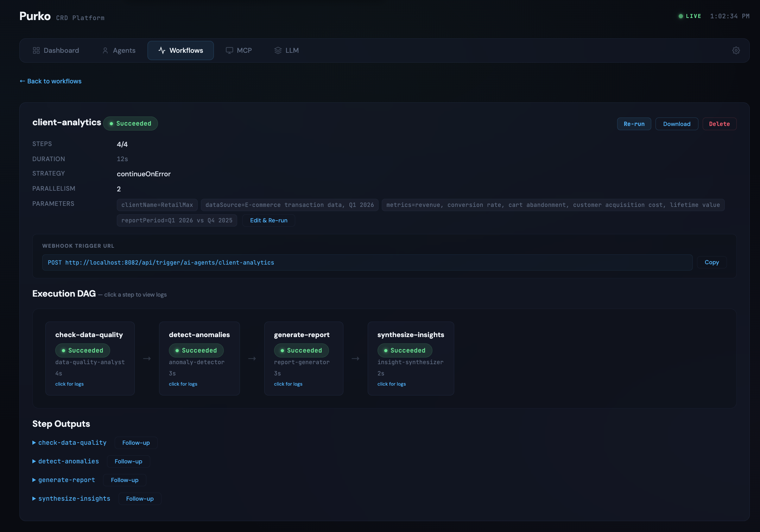Click the clientName=RetailMax parameter chip

click(157, 205)
